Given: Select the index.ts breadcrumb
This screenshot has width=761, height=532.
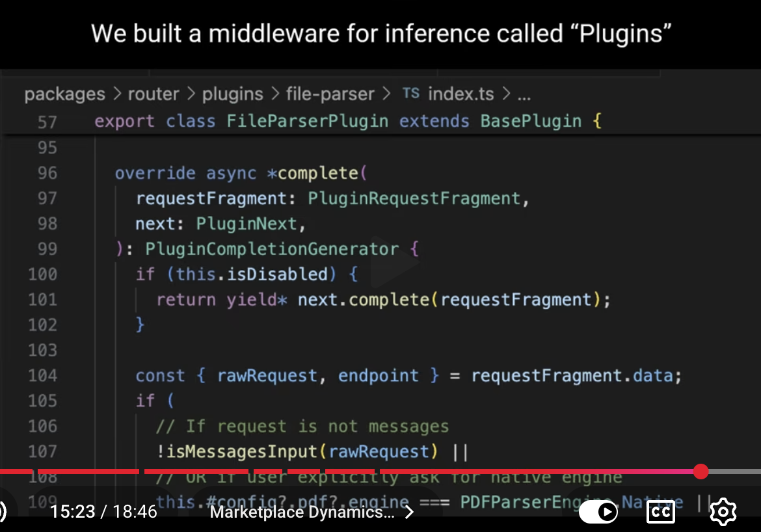Looking at the screenshot, I should click(x=461, y=94).
